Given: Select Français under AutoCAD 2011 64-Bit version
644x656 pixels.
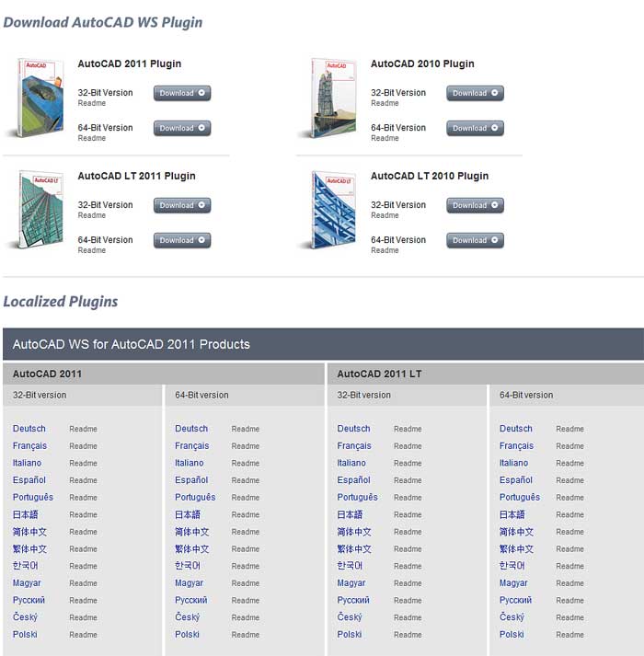Looking at the screenshot, I should pyautogui.click(x=192, y=446).
